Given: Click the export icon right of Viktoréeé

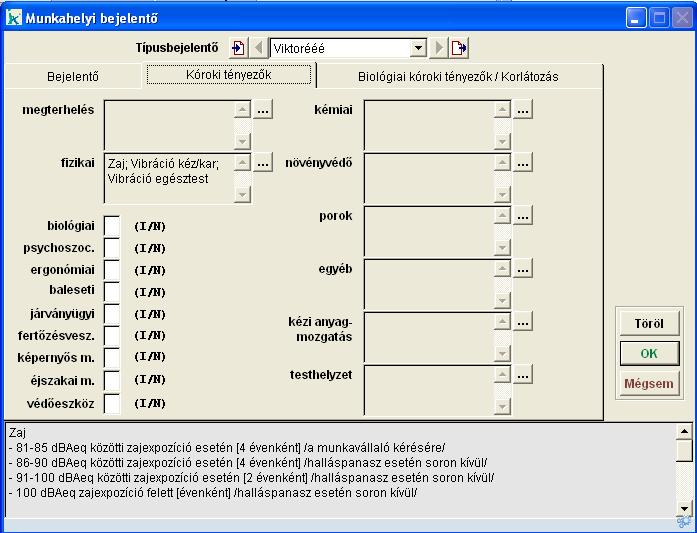Looking at the screenshot, I should pyautogui.click(x=459, y=48).
